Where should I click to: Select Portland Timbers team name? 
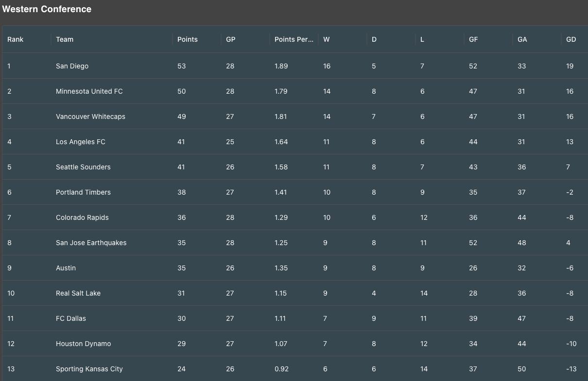click(83, 192)
